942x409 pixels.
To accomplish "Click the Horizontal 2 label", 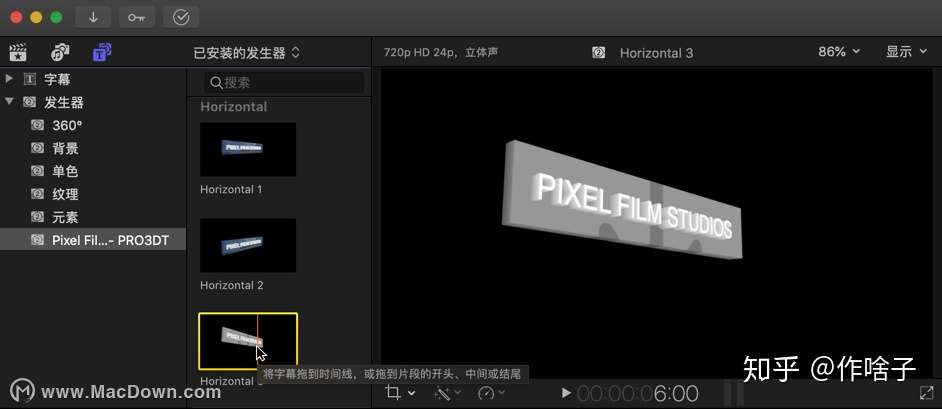I will 231,285.
